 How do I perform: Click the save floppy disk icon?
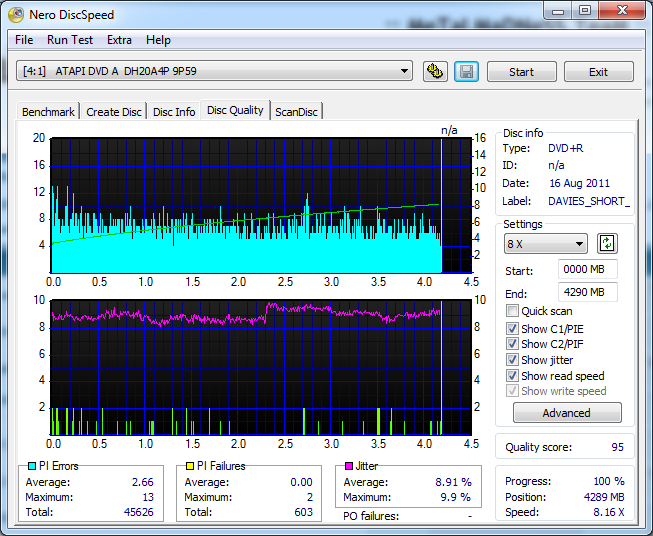point(466,72)
